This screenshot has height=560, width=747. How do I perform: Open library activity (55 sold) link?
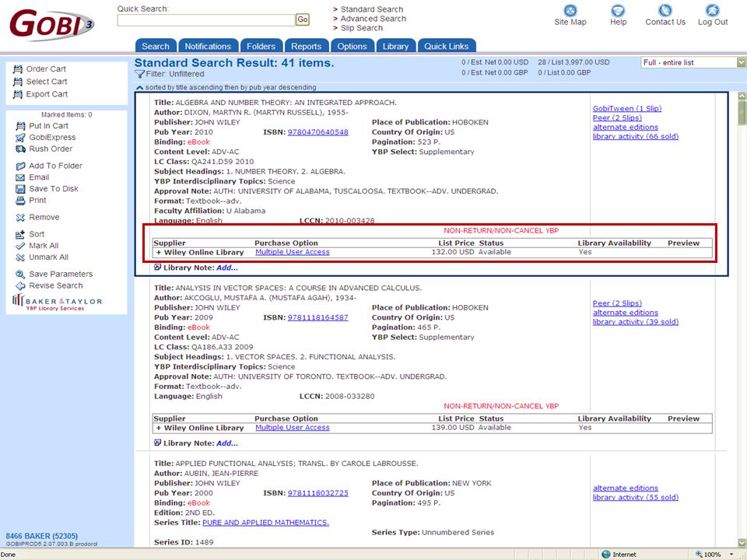tap(636, 498)
